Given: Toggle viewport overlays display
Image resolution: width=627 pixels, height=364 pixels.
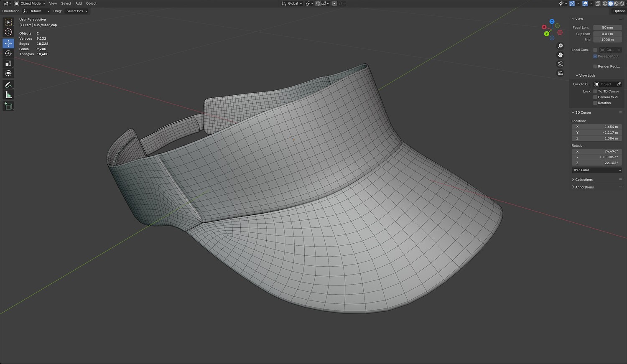Looking at the screenshot, I should pos(585,3).
